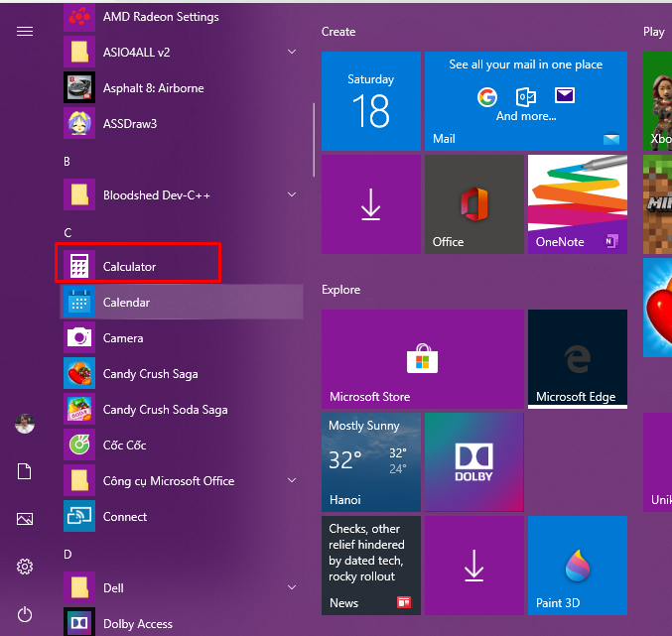Jump via letter C header
The image size is (672, 636).
tap(67, 233)
